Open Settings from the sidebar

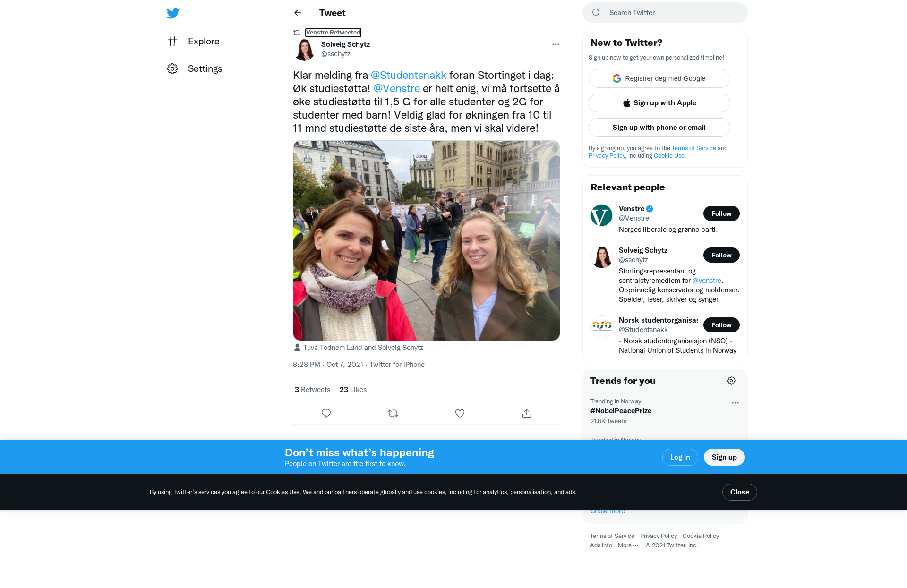click(195, 68)
